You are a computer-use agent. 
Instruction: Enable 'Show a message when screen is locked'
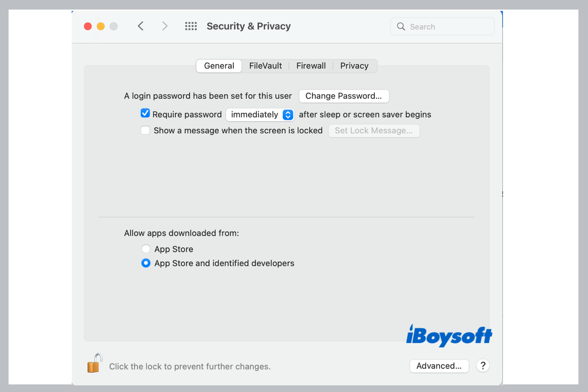(145, 130)
